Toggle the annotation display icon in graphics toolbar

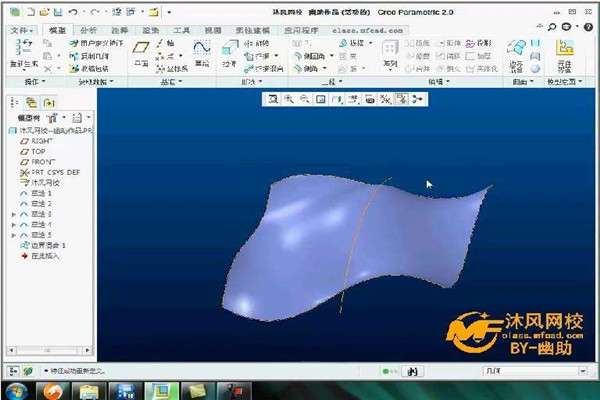[401, 99]
